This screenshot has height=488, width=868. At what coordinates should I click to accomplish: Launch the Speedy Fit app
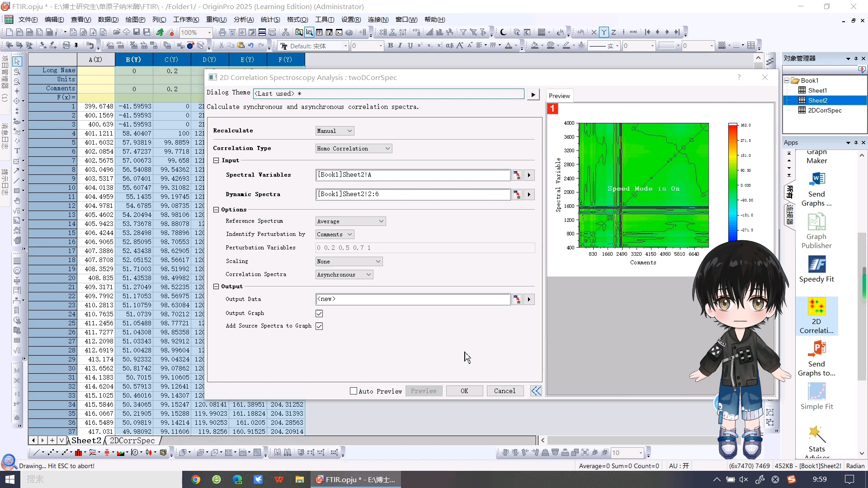click(816, 265)
